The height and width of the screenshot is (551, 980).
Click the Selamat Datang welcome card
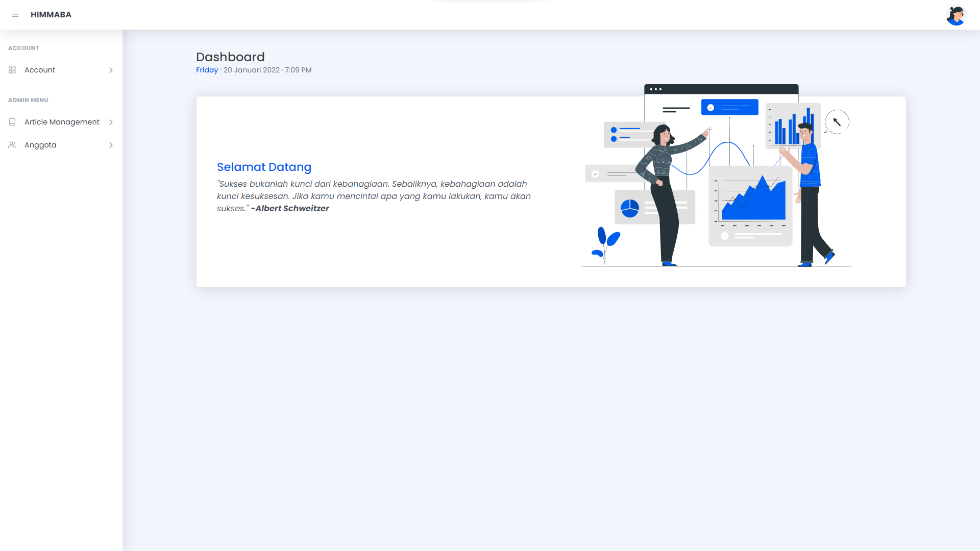click(551, 192)
